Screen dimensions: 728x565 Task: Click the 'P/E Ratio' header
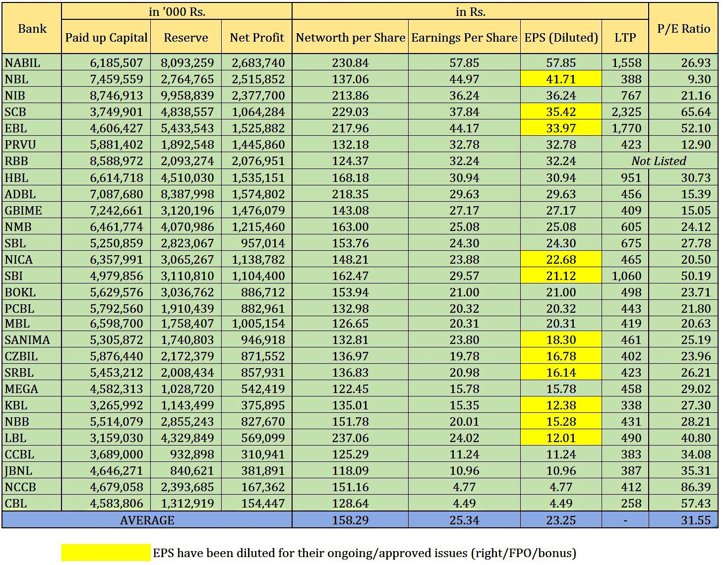coord(683,28)
